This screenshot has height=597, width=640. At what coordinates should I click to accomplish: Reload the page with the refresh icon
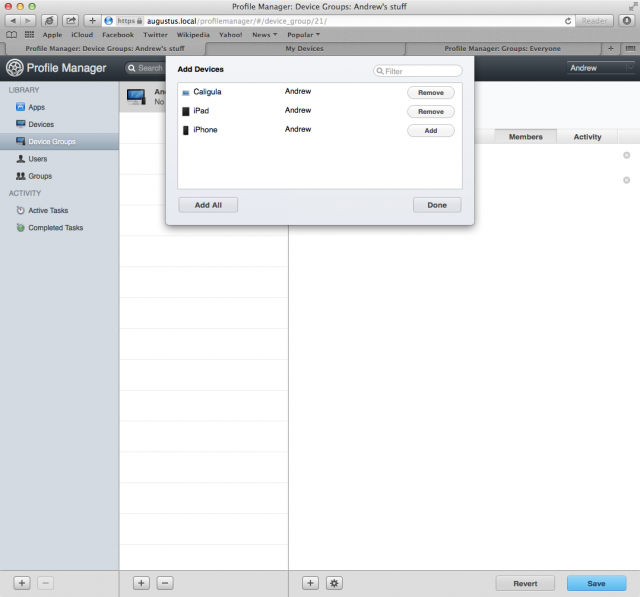point(568,21)
